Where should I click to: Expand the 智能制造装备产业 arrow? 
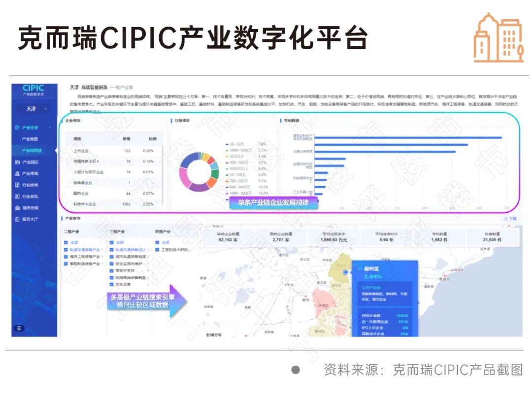point(102,263)
